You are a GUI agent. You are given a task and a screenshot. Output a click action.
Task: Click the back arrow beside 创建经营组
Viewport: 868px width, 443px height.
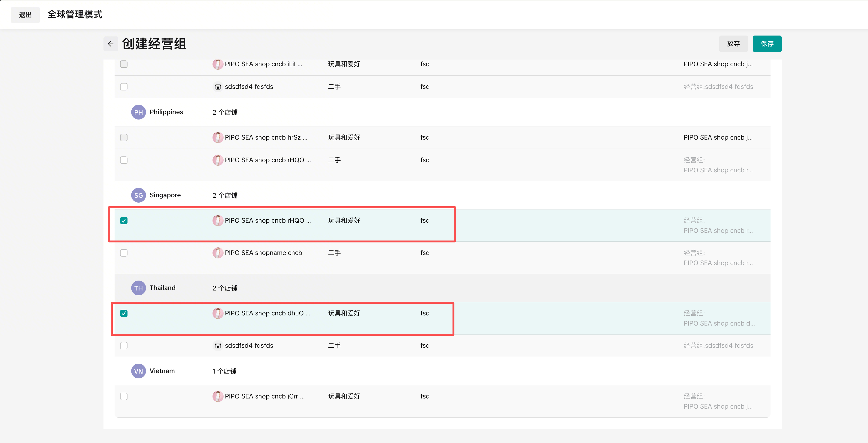pyautogui.click(x=111, y=44)
